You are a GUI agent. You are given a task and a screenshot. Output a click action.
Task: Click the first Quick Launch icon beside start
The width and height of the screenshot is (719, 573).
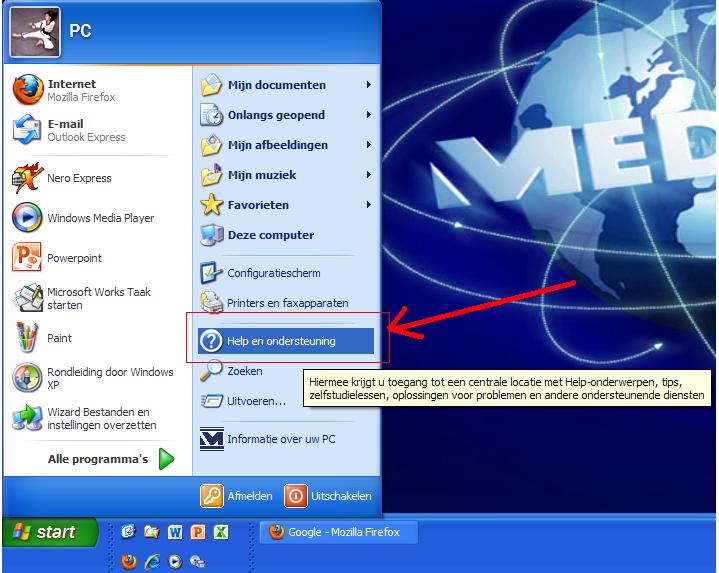click(128, 532)
